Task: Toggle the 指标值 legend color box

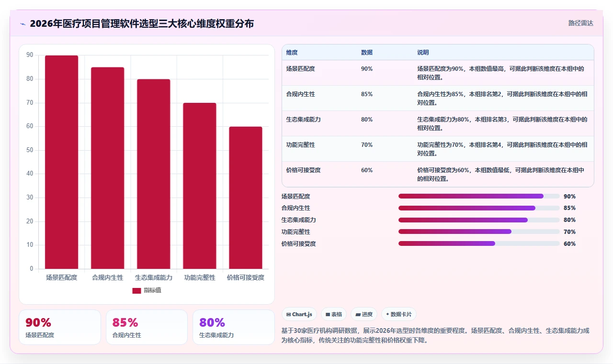Action: (136, 290)
